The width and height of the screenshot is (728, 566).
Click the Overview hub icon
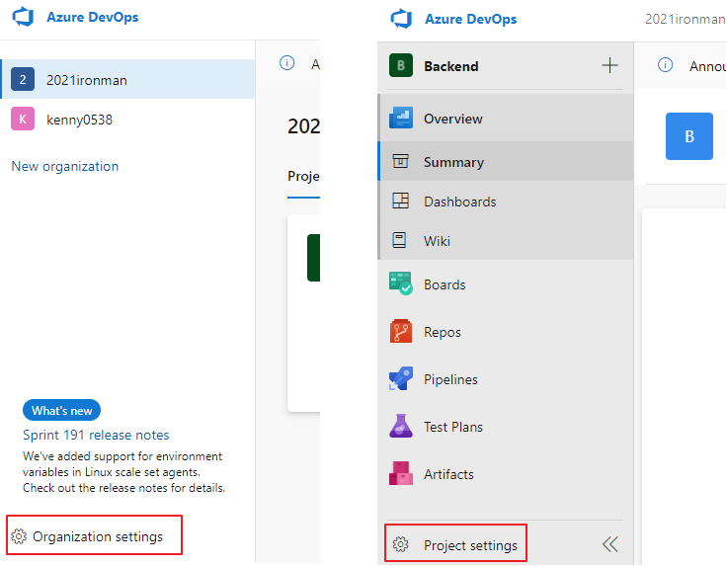(x=401, y=118)
